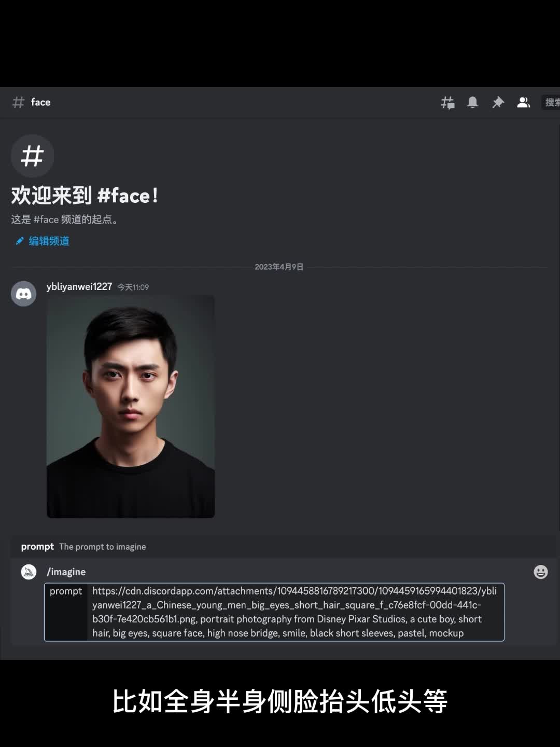Open the 编辑频道 edit channel link
The image size is (560, 747).
(x=49, y=241)
